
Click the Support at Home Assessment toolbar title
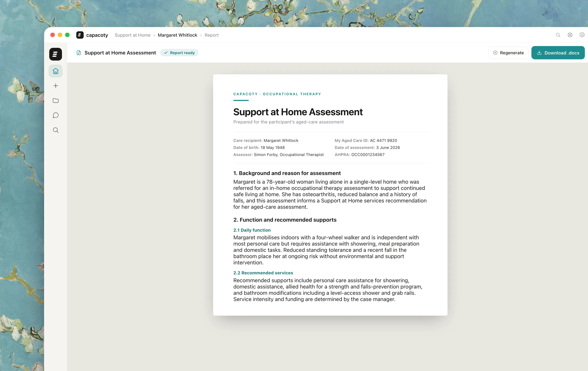pos(120,53)
